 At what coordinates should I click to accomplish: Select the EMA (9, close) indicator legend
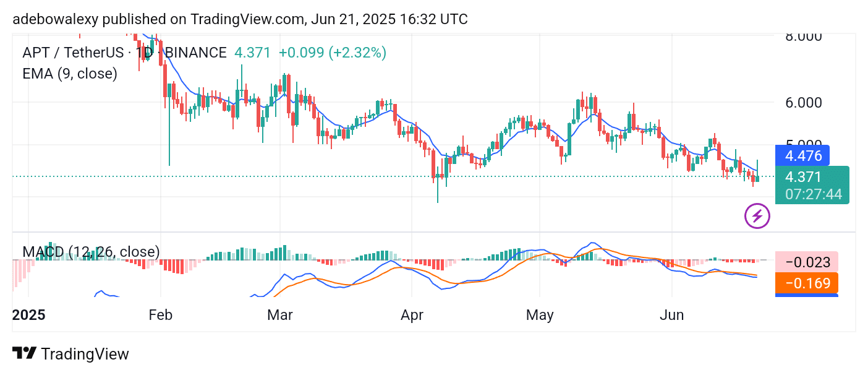(70, 74)
